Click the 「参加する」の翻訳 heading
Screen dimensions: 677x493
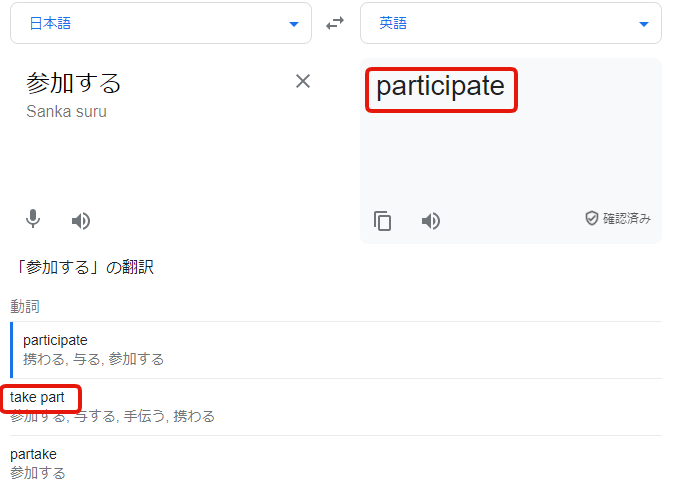[x=85, y=267]
